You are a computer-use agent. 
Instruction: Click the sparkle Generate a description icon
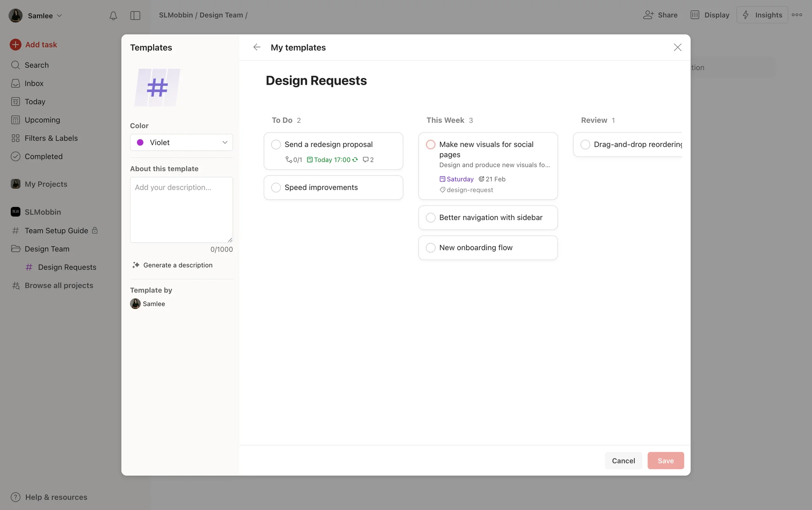pos(136,265)
